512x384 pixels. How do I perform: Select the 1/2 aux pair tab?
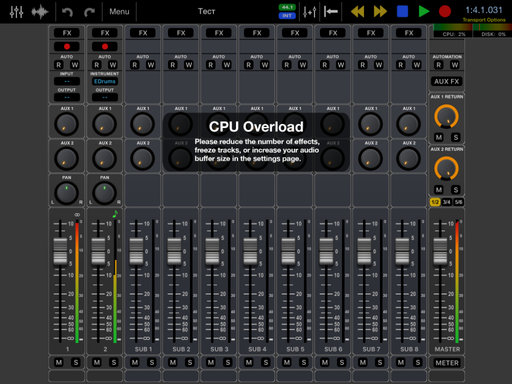435,202
